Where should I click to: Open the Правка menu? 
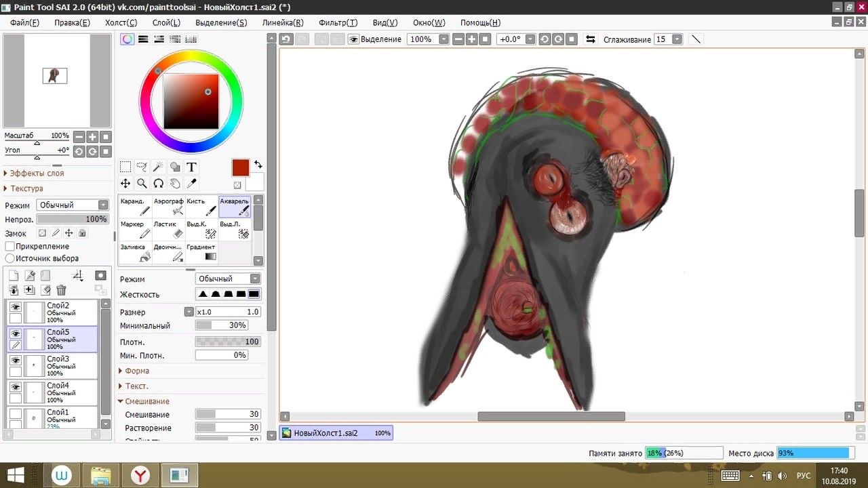tap(72, 22)
